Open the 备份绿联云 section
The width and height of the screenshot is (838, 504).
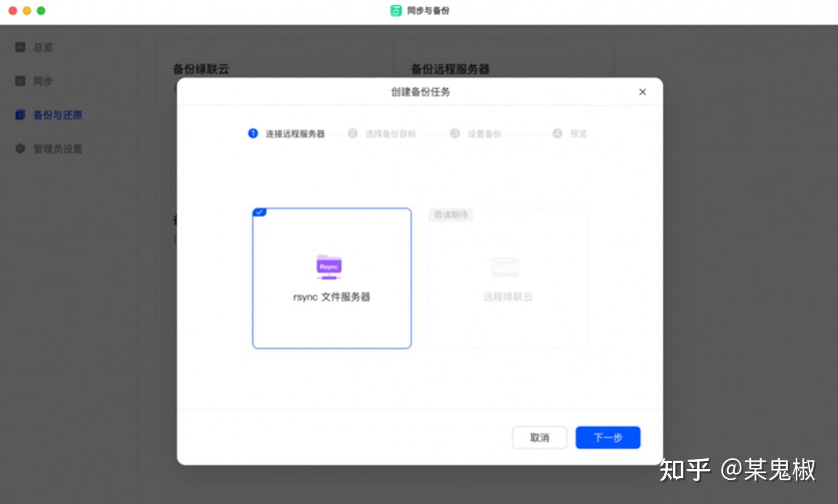[201, 69]
